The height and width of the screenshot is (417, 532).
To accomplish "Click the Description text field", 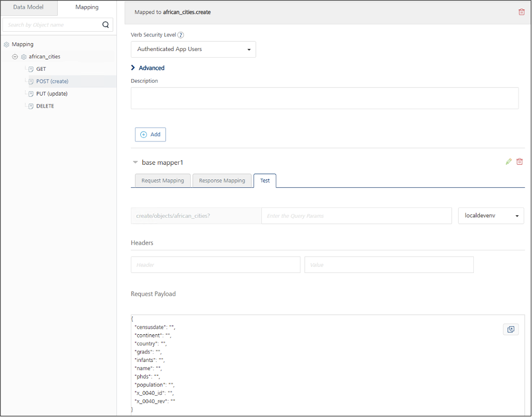I will point(324,98).
